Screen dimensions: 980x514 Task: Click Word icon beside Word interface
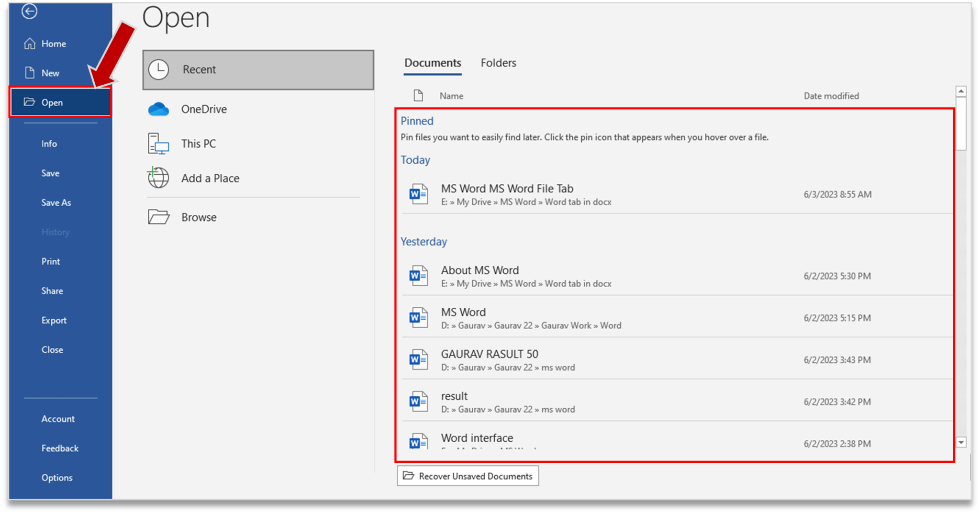coord(419,442)
